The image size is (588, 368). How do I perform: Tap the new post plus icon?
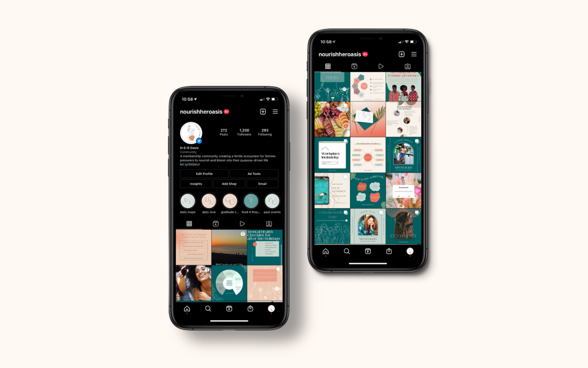(x=263, y=111)
